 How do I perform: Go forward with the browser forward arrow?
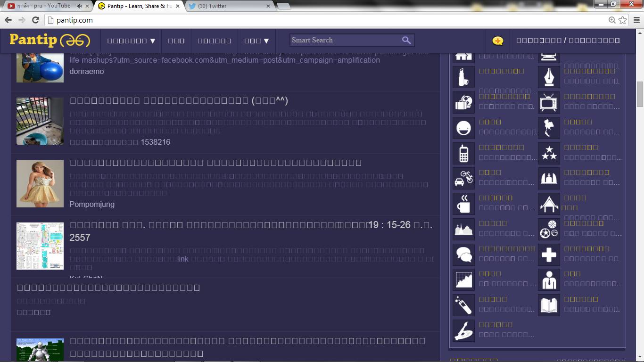(x=22, y=20)
